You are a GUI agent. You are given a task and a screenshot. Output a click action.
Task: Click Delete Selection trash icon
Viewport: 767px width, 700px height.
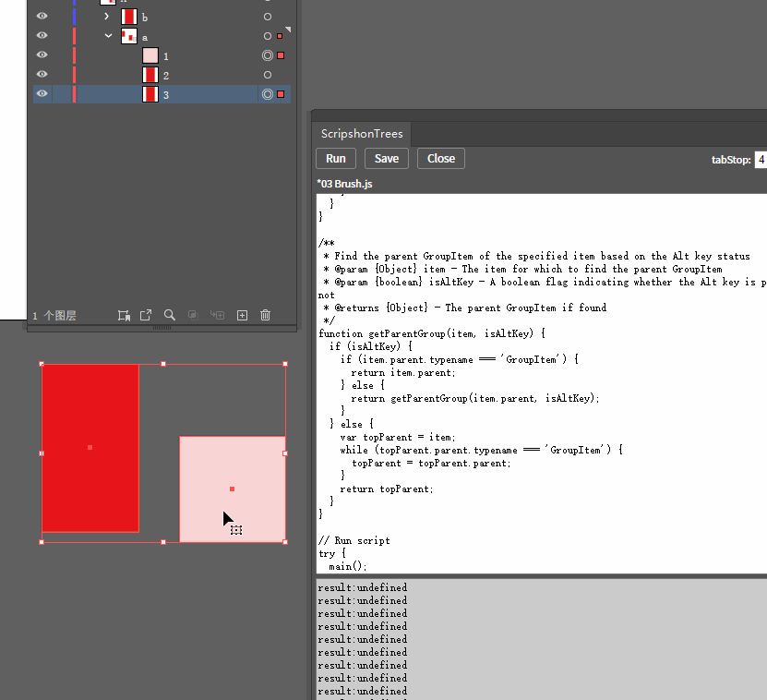[x=265, y=315]
